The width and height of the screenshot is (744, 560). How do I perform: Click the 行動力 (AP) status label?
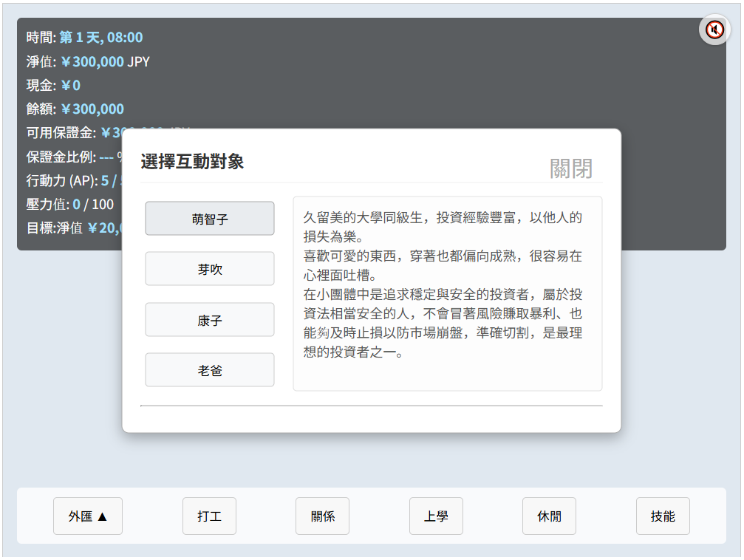(61, 180)
